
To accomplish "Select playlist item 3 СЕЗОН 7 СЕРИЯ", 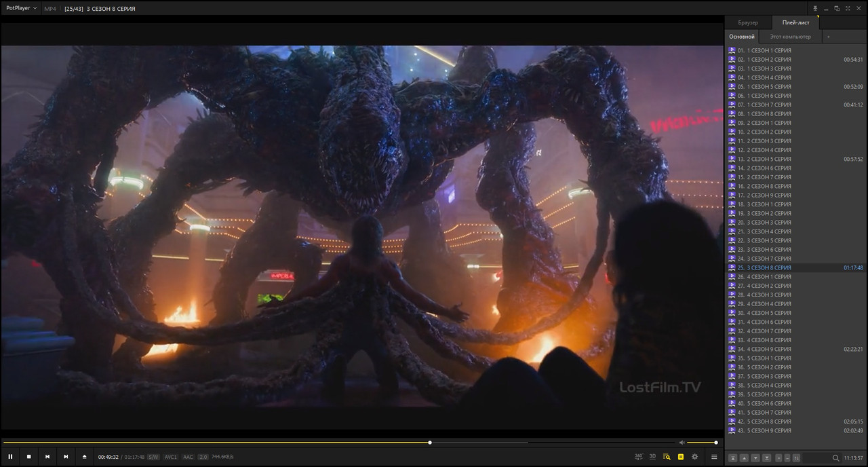I will [x=795, y=259].
